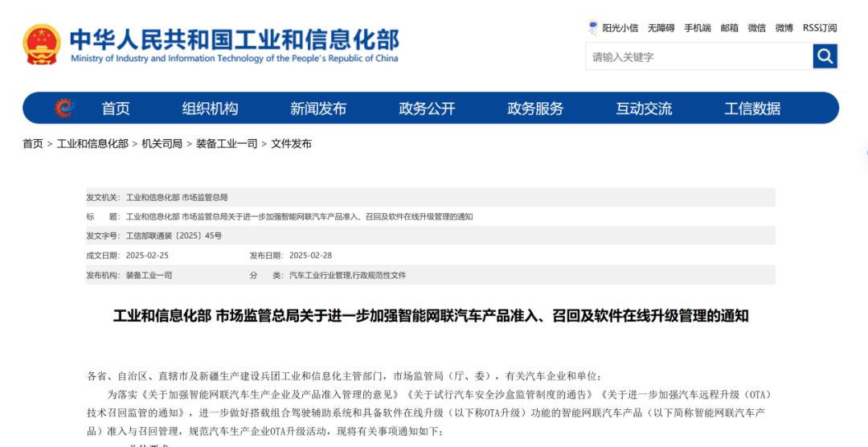Open the RSS订阅 link
This screenshot has width=868, height=447.
tap(819, 28)
